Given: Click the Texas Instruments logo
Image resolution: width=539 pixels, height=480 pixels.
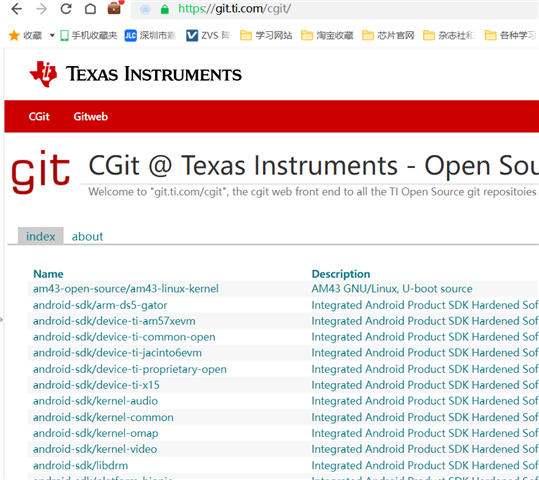Looking at the screenshot, I should point(136,74).
